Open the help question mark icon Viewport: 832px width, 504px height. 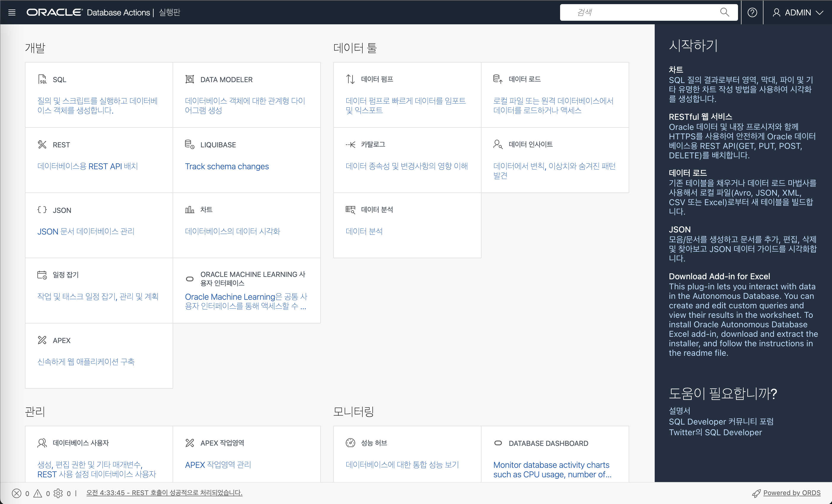(x=752, y=12)
